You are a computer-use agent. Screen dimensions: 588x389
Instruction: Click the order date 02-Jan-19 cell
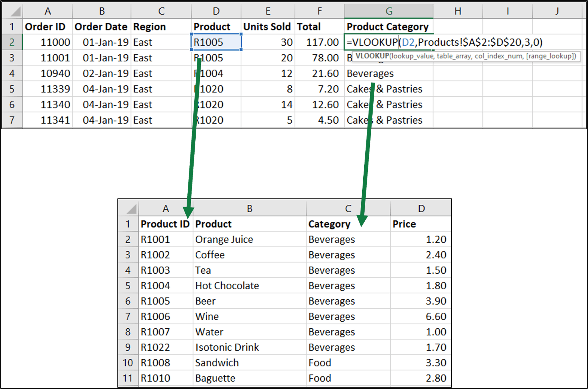pos(101,73)
